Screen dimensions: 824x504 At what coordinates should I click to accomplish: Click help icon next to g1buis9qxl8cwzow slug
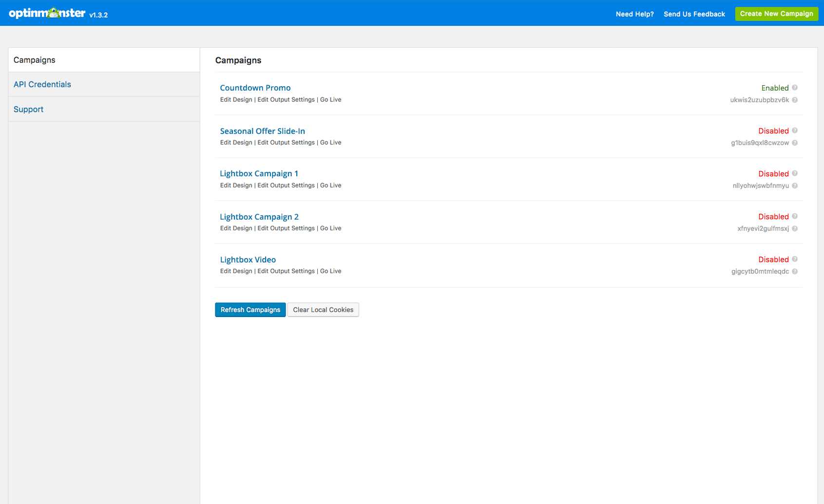[x=795, y=143]
